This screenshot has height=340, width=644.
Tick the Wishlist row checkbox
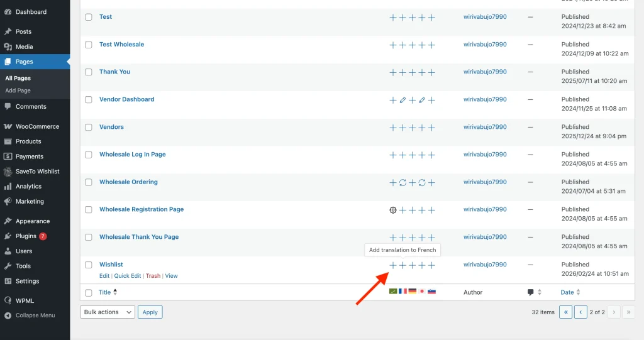pos(88,265)
